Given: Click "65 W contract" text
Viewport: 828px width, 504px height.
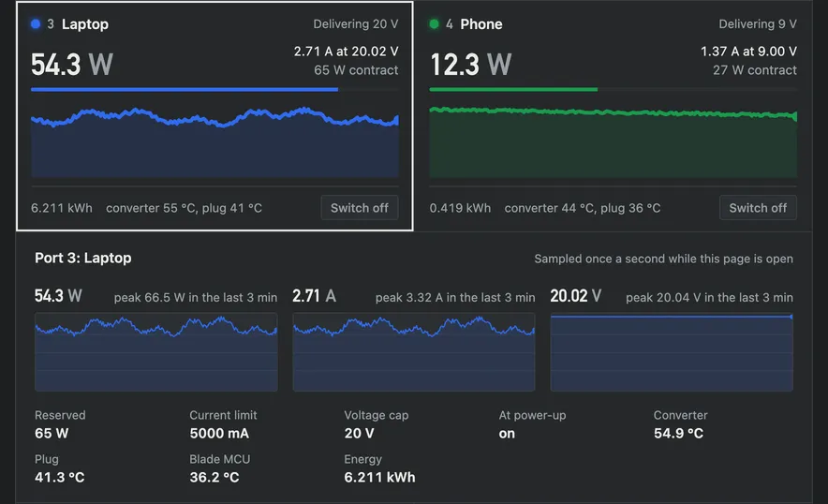Looking at the screenshot, I should [x=356, y=69].
